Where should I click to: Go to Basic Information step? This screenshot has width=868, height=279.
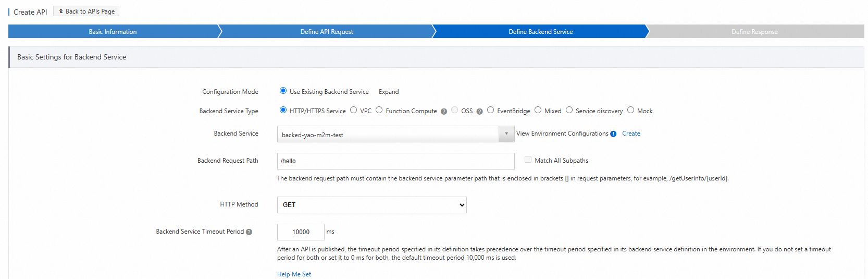(x=113, y=32)
